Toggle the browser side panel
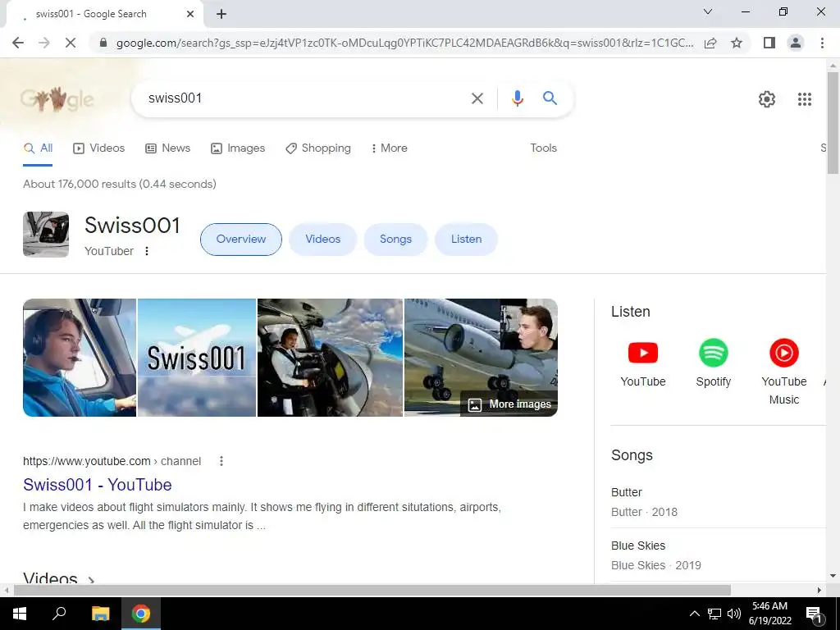The width and height of the screenshot is (840, 630). pyautogui.click(x=769, y=43)
